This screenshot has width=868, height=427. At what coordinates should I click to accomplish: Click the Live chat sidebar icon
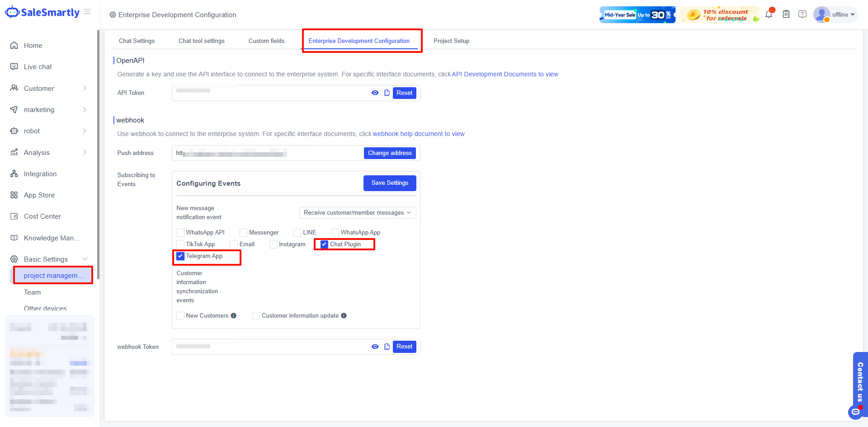point(14,67)
